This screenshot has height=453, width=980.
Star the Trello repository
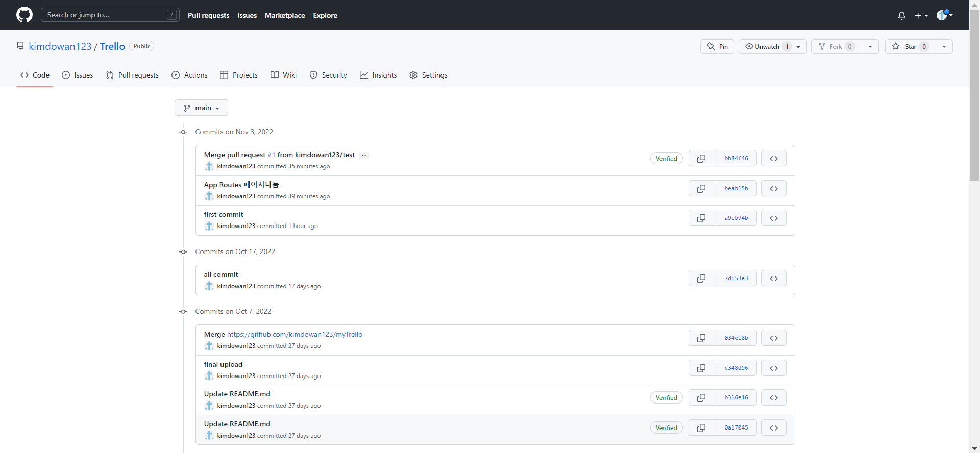click(x=911, y=46)
